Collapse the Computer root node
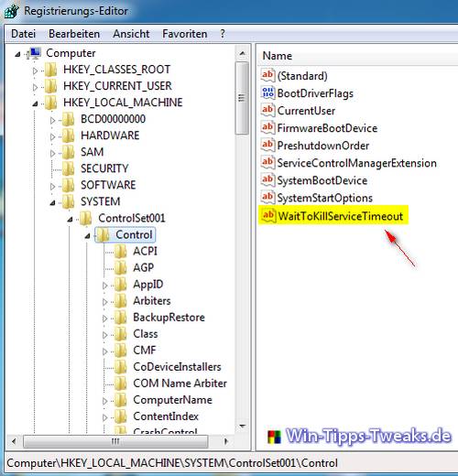This screenshot has height=476, width=458. point(17,54)
